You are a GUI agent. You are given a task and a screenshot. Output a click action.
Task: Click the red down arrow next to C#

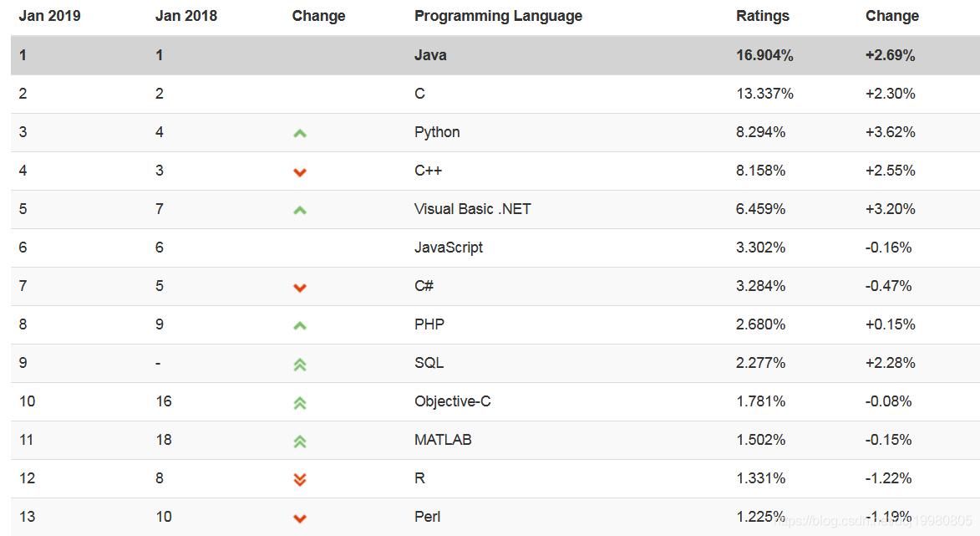tap(299, 286)
